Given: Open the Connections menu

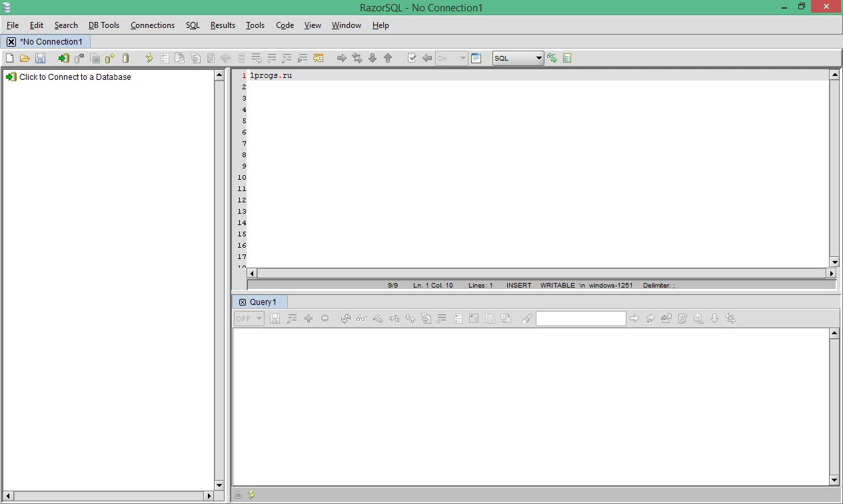Looking at the screenshot, I should click(153, 25).
